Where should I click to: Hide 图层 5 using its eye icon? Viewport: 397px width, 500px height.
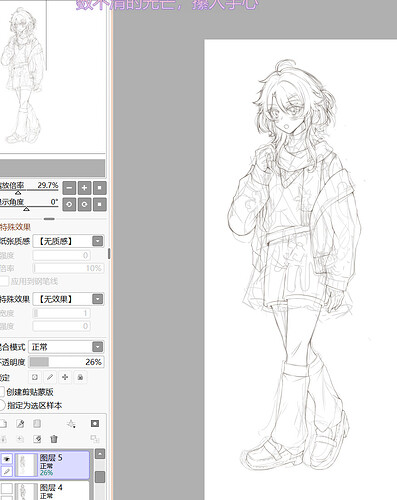pos(7,459)
